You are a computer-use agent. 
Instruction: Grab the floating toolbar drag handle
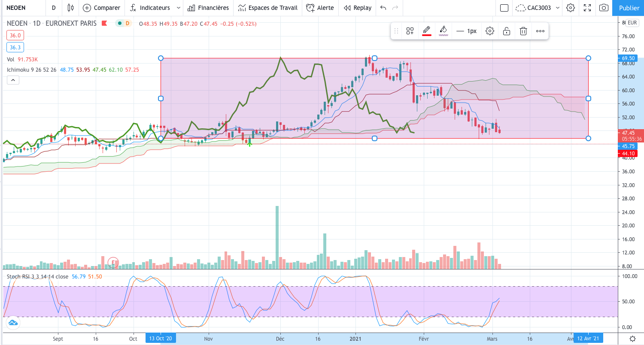click(396, 31)
